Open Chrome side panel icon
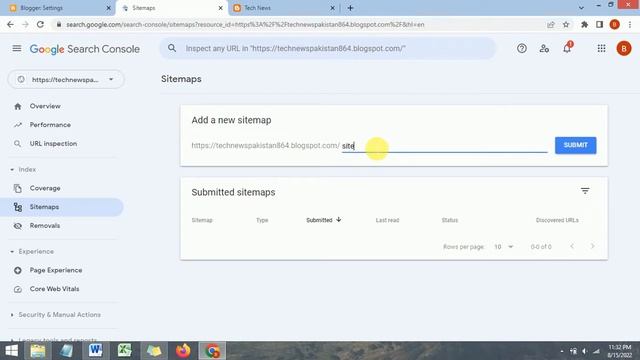The width and height of the screenshot is (640, 360). pos(599,24)
